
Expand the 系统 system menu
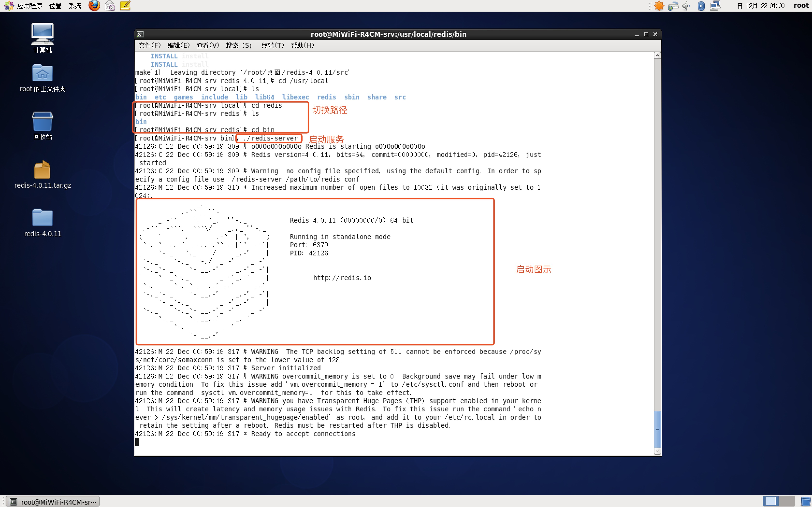coord(74,6)
